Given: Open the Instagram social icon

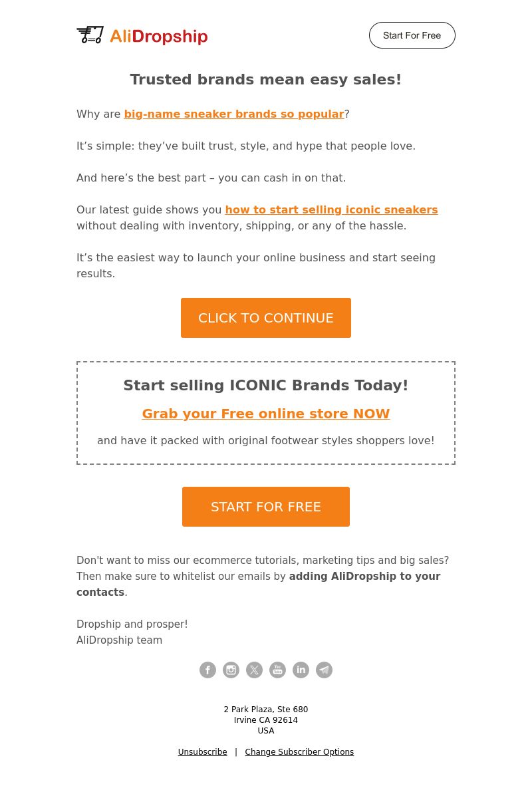Looking at the screenshot, I should pyautogui.click(x=231, y=670).
